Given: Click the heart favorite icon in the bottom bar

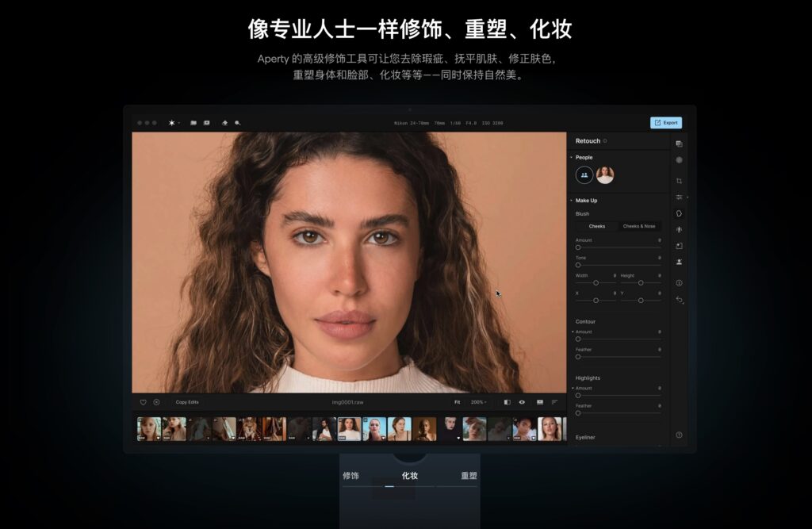Looking at the screenshot, I should tap(144, 401).
